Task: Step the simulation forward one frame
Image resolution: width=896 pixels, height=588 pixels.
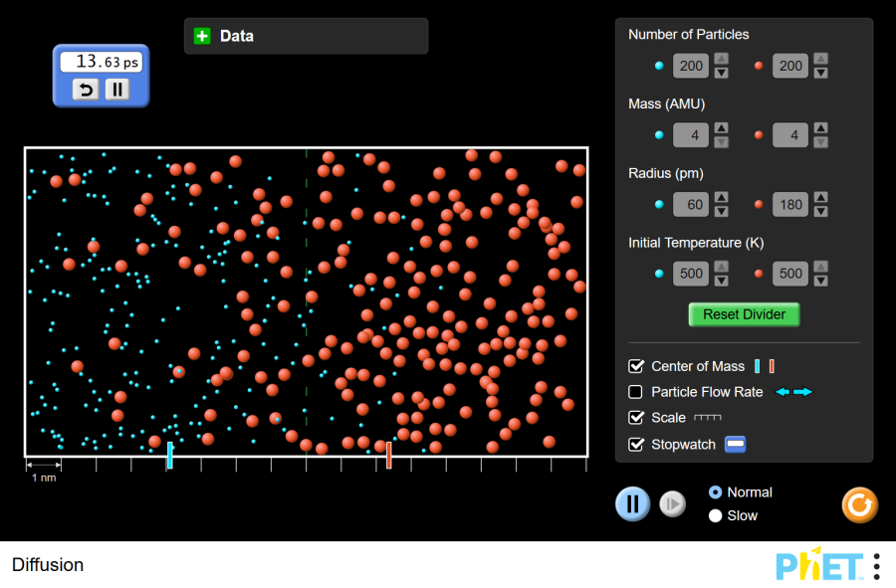Action: 673,504
